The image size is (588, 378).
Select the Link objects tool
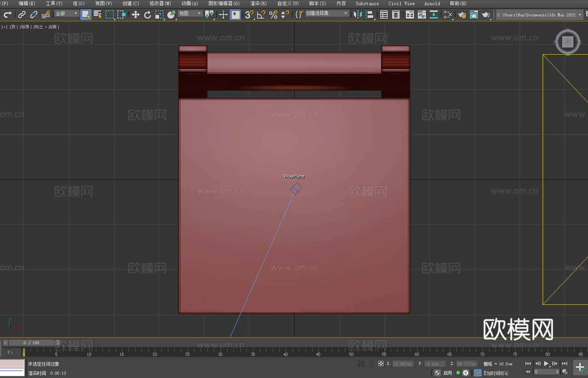click(x=22, y=14)
